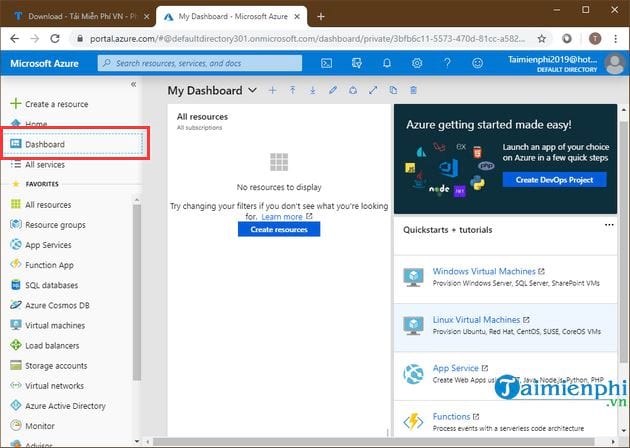Image resolution: width=630 pixels, height=448 pixels.
Task: Click the dashboard vertical scrollbar
Action: point(624,241)
